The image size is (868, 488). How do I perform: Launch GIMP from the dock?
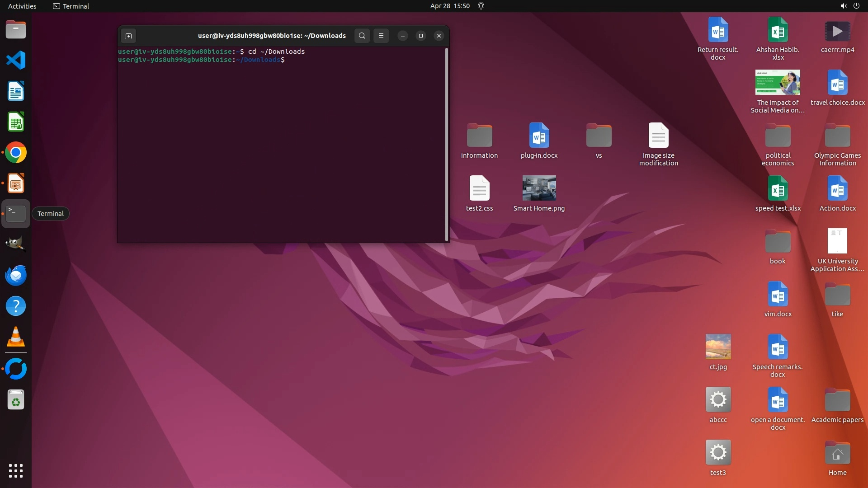click(x=16, y=244)
